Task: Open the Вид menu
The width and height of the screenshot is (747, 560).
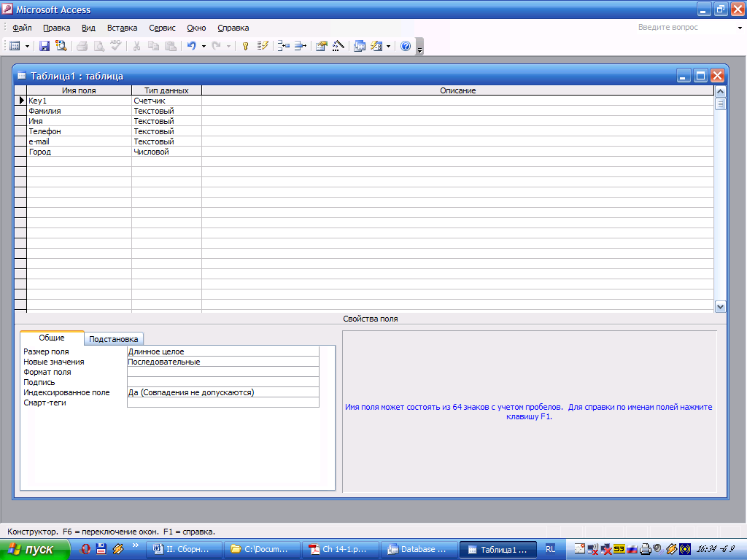Action: point(88,28)
